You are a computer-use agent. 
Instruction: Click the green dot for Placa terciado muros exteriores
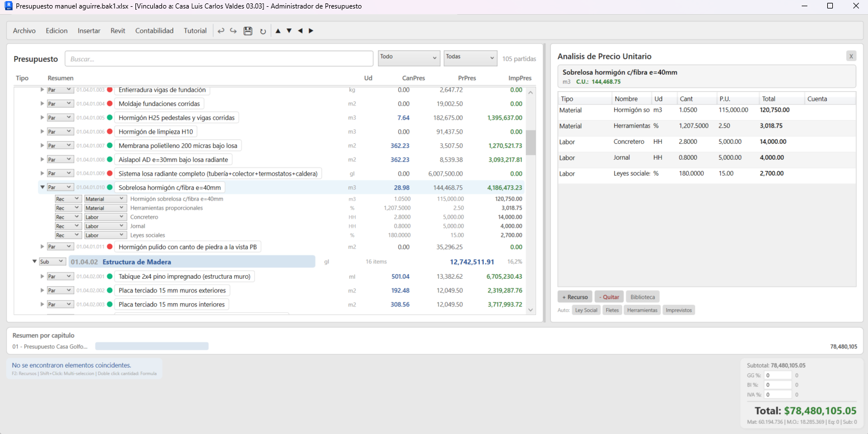point(110,290)
